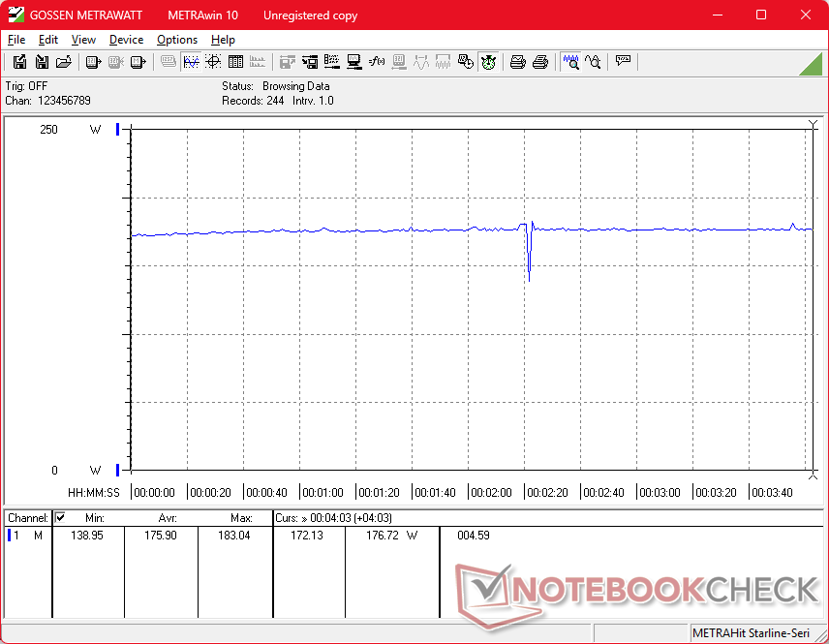Open the Help menu
Viewport: 829px width, 644px height.
coord(223,40)
